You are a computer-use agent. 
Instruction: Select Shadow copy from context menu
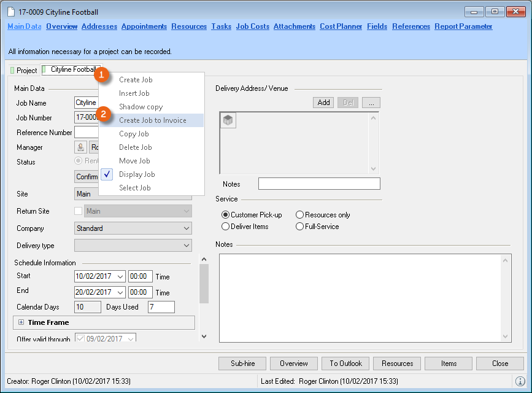pos(141,107)
